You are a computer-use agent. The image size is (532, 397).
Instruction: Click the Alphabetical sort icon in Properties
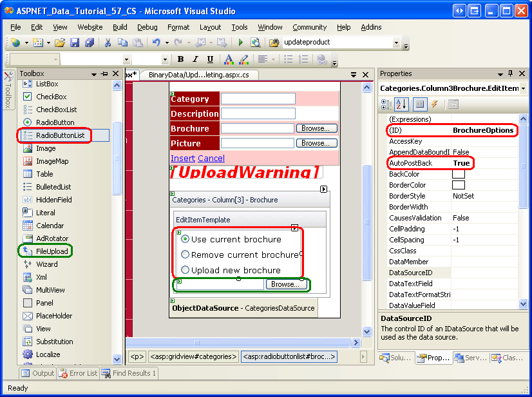pos(401,104)
